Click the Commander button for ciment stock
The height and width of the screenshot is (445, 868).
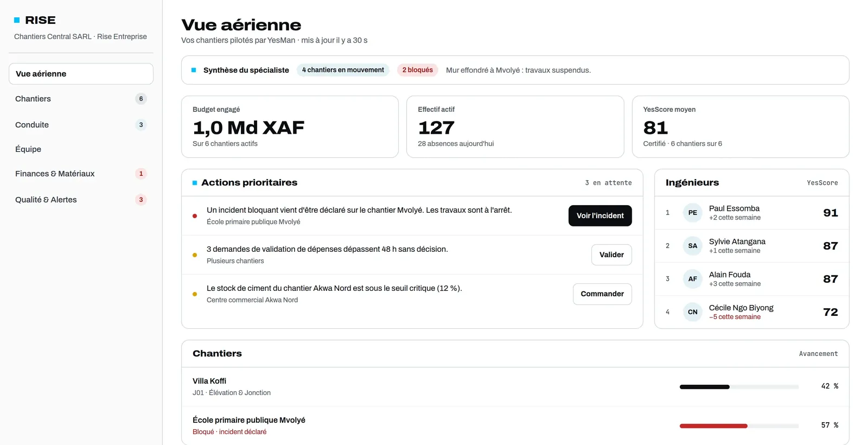[602, 294]
